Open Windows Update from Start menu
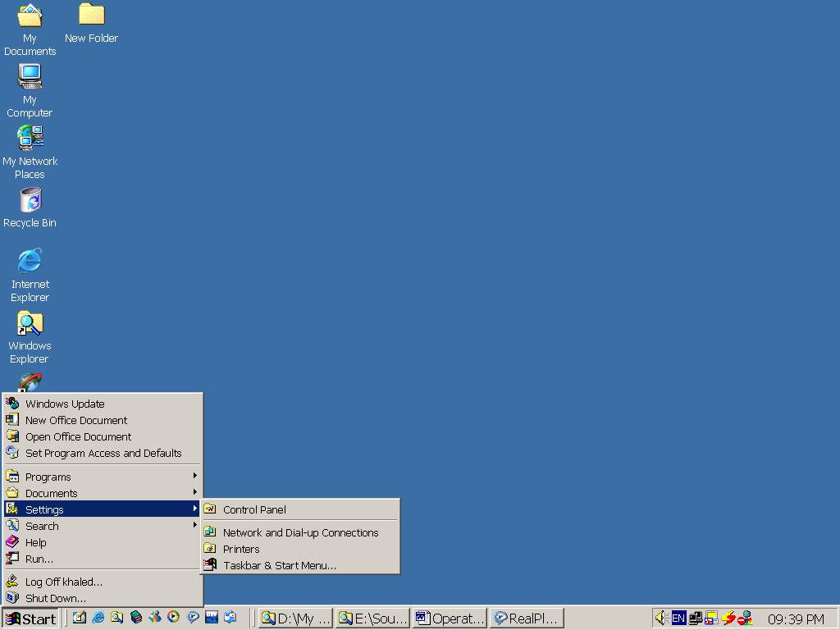The width and height of the screenshot is (840, 630). [x=103, y=404]
